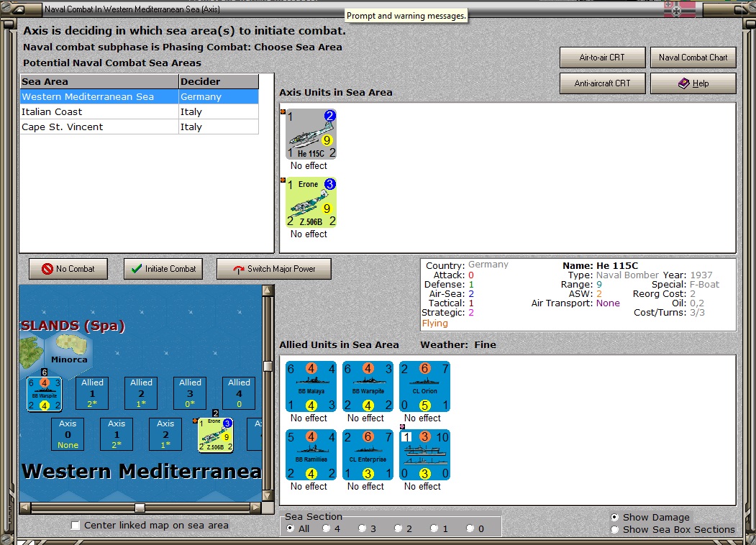
Task: Click BB Warspite counter on the sea map
Action: [x=45, y=394]
